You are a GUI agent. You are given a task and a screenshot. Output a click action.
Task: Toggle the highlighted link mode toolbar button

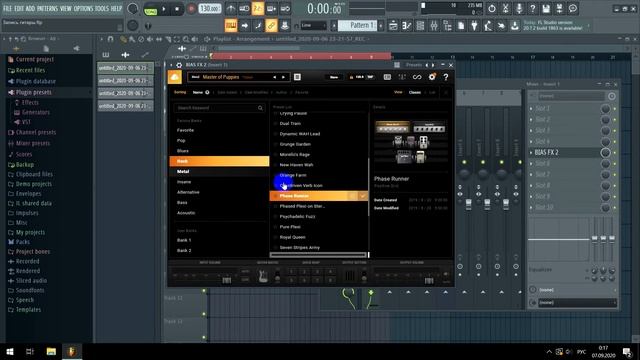click(271, 26)
